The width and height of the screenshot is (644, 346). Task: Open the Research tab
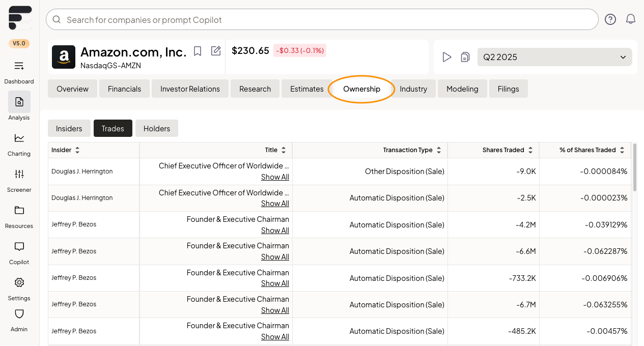click(x=255, y=89)
